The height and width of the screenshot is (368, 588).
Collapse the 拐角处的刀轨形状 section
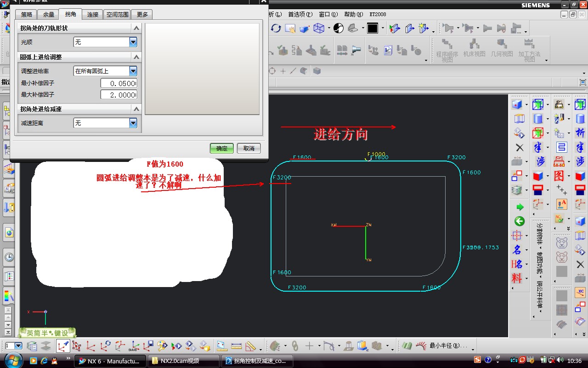(136, 28)
